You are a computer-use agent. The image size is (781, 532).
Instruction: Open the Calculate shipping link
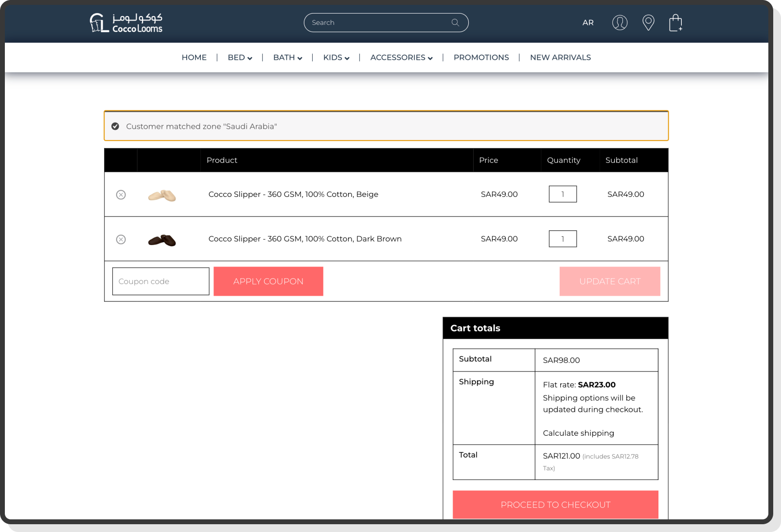[578, 433]
